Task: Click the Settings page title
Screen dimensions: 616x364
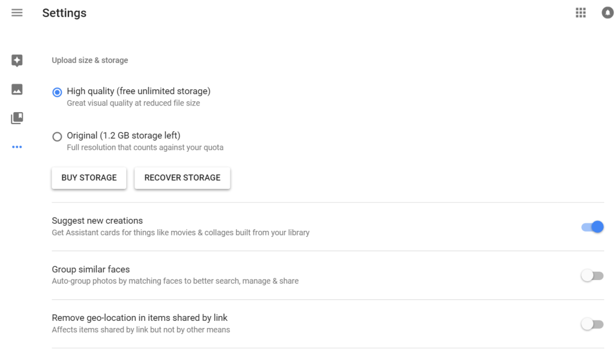Action: tap(64, 13)
